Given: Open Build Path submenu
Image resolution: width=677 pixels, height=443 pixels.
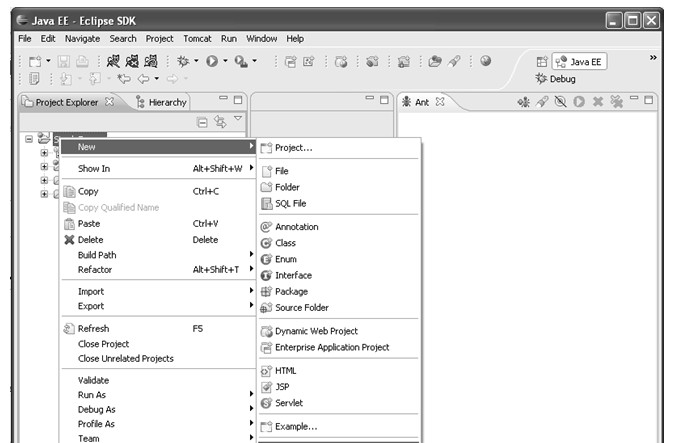Looking at the screenshot, I should (x=158, y=255).
